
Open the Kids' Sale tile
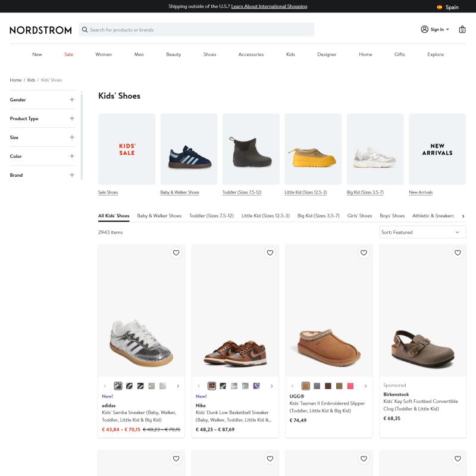(127, 149)
